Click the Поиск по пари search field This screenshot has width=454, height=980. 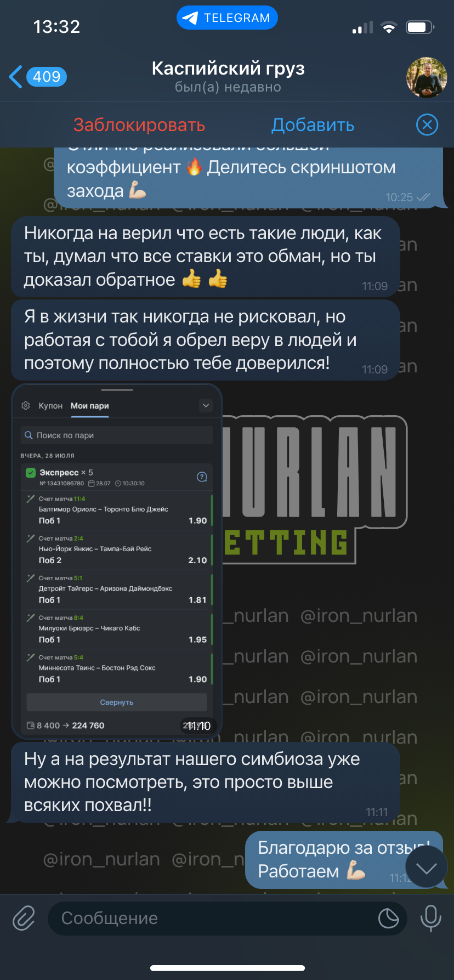pos(117,435)
